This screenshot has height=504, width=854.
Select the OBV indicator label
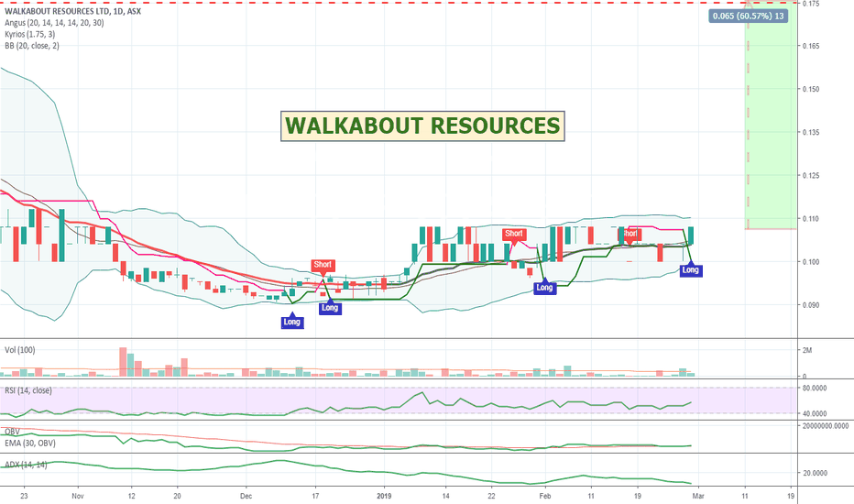tap(12, 432)
